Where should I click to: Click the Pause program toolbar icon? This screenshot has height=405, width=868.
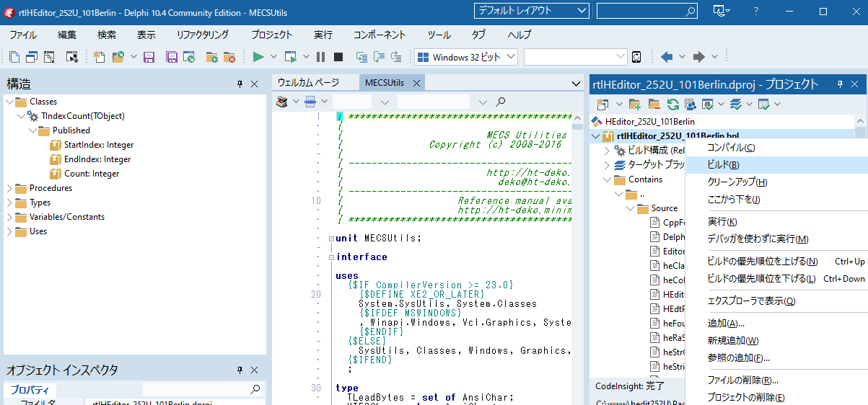point(320,57)
